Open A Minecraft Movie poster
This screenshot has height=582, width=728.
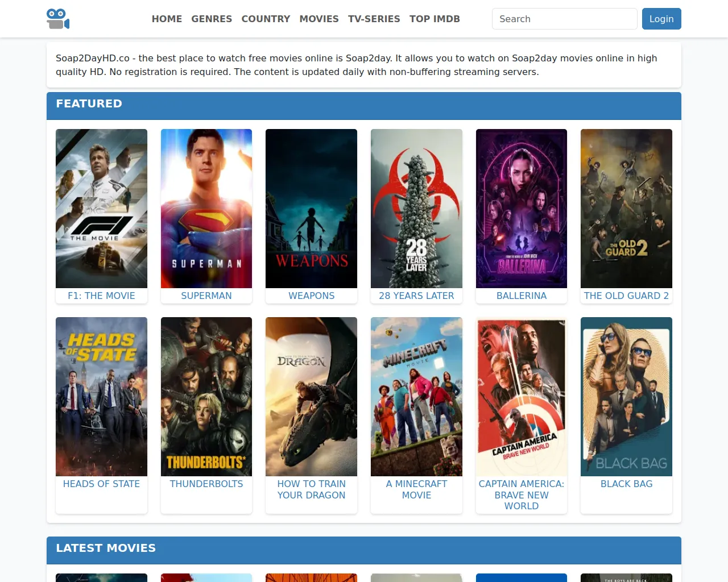point(416,397)
